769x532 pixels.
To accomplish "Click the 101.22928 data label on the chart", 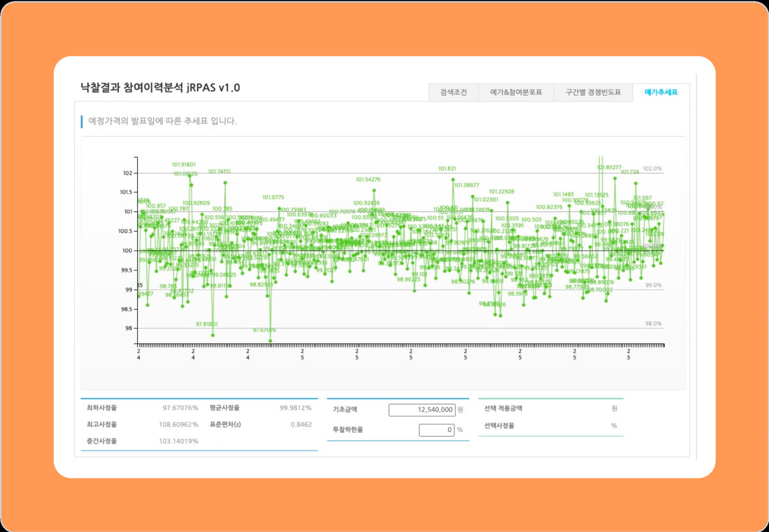I will pyautogui.click(x=502, y=192).
